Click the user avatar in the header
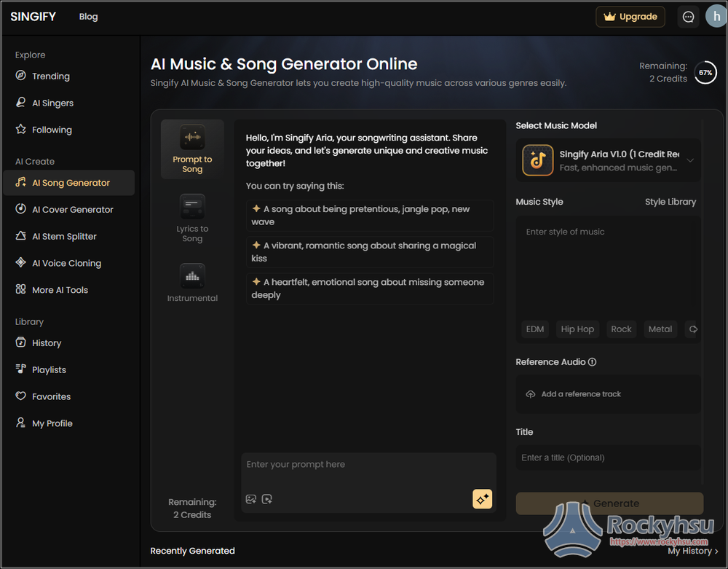728x569 pixels. point(716,17)
